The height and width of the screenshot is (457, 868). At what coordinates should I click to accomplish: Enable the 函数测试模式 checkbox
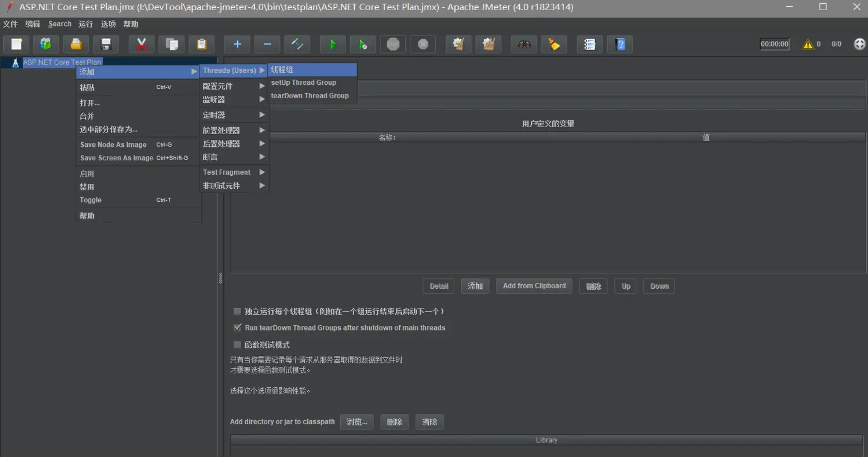tap(237, 345)
